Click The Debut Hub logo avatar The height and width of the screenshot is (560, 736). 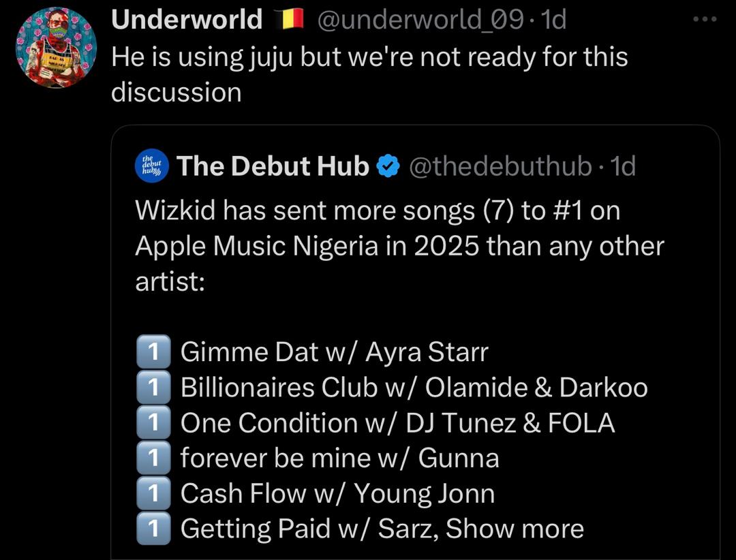point(152,166)
